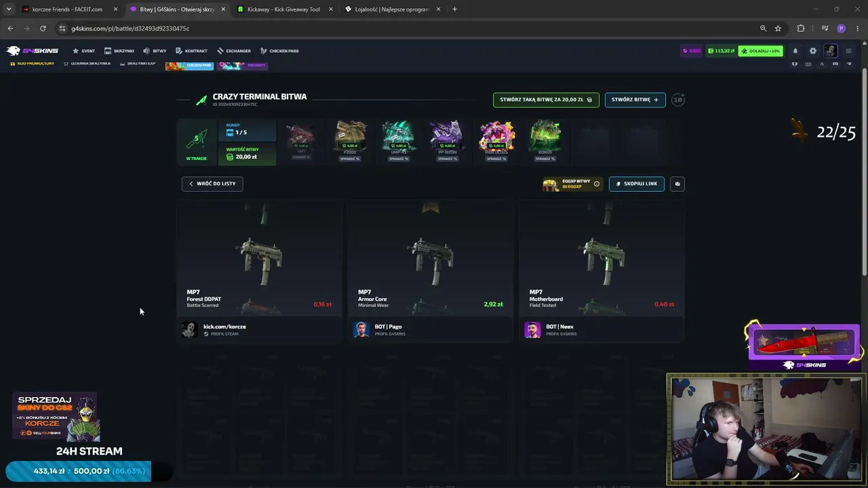Click the 18+ age badge icon

point(678,100)
